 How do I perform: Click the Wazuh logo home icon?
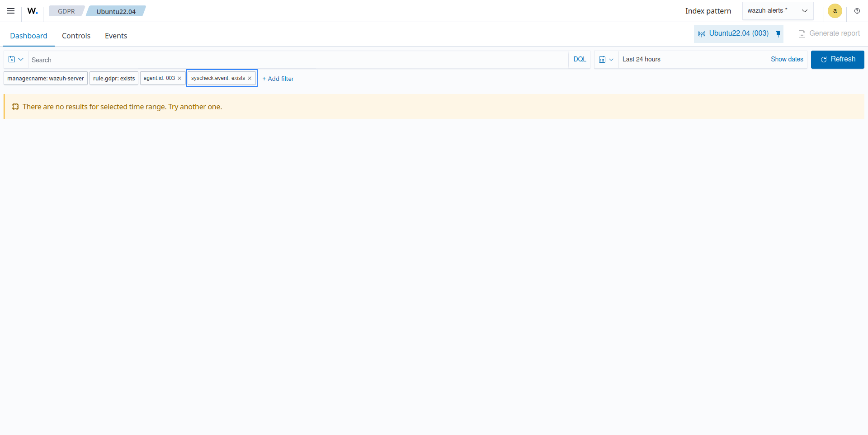32,11
